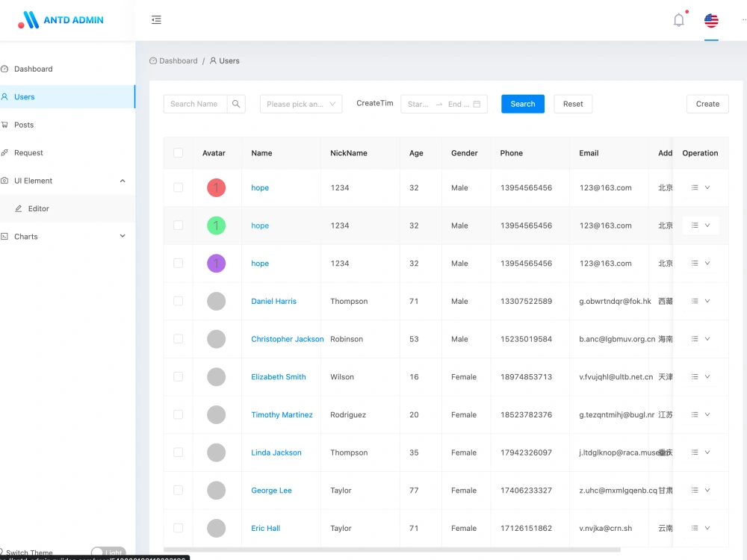
Task: Open Posts in sidebar menu
Action: click(68, 125)
